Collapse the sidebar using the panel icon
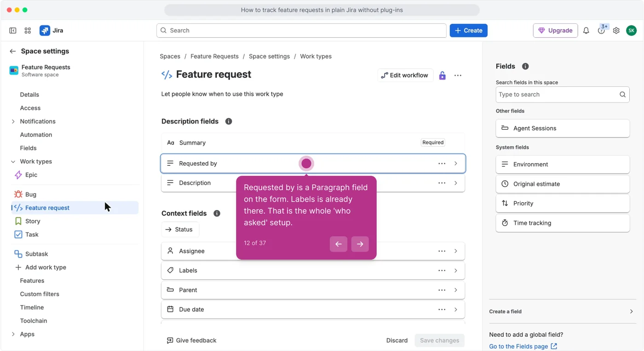644x351 pixels. pyautogui.click(x=13, y=30)
